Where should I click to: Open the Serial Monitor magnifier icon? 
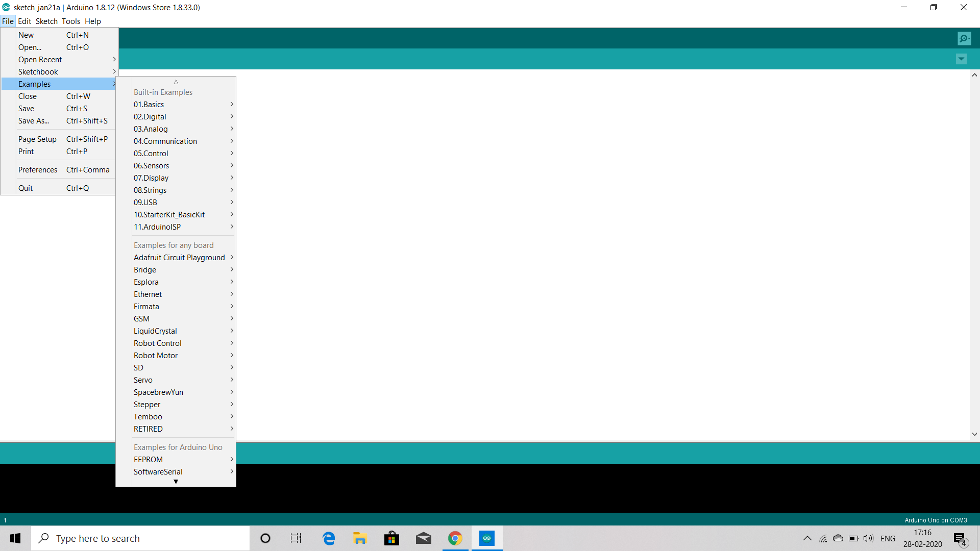click(x=964, y=38)
